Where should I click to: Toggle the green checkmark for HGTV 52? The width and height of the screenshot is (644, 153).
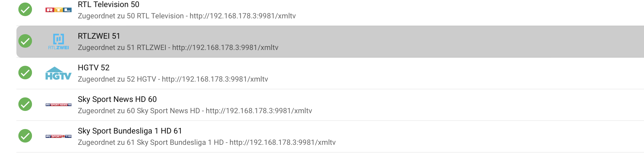click(25, 73)
